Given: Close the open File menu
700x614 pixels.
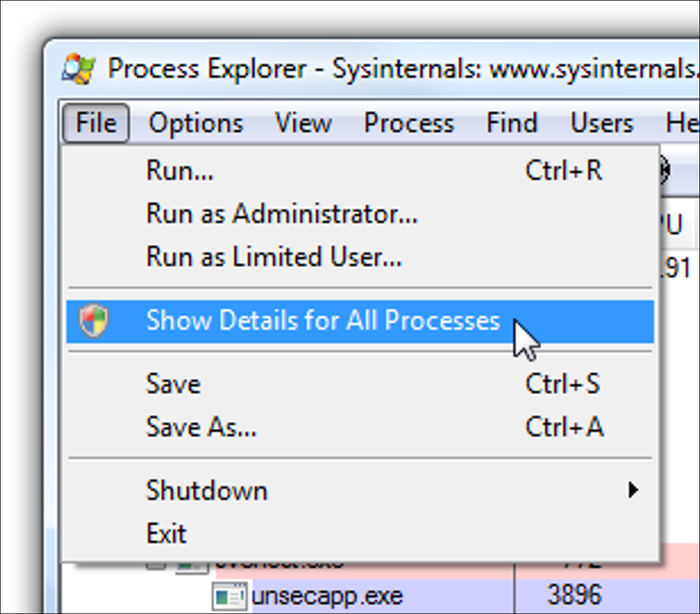Looking at the screenshot, I should pos(96,123).
